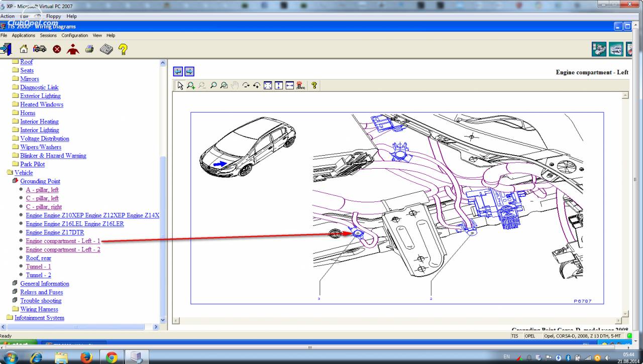Print using the printer icon
Screen dimensions: 643x364
[89, 49]
